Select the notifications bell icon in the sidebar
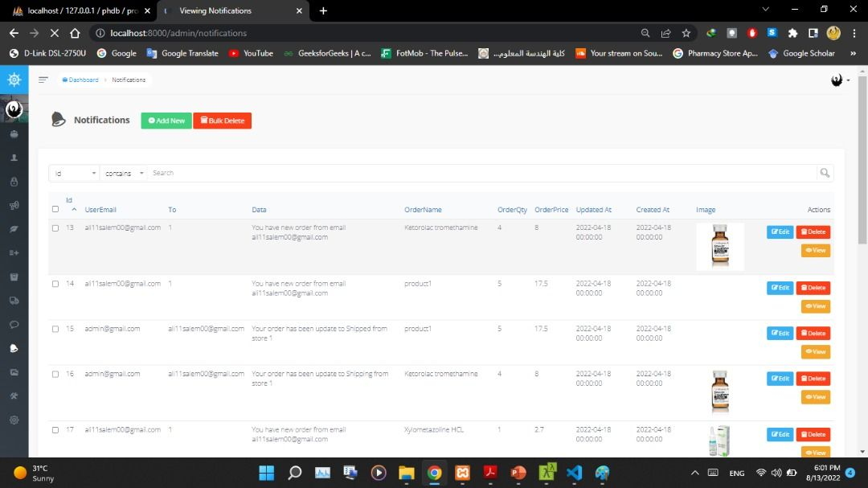 [x=13, y=348]
